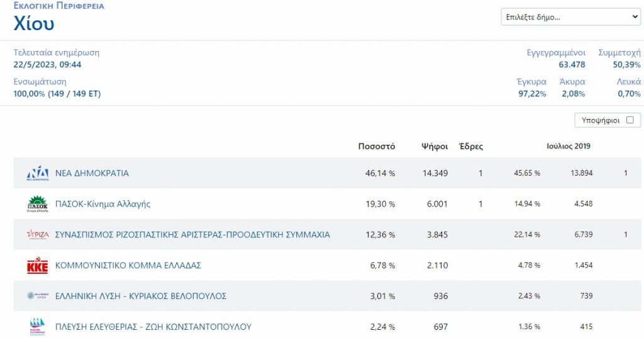Select the ΣΥΝΑΣΠΙΣΜΟΣ ΡΙΖΟΣΠΑΣΤΙΚΗΣ ΑΡΙΣΤΕΡΑΣ party name
Viewport: 644px width, 338px height.
tap(192, 235)
